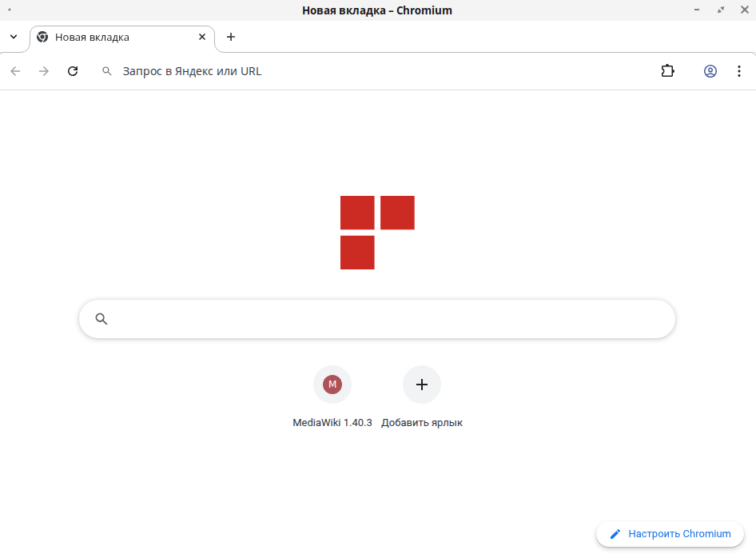
Task: Open the Extensions puzzle icon
Action: click(x=667, y=71)
